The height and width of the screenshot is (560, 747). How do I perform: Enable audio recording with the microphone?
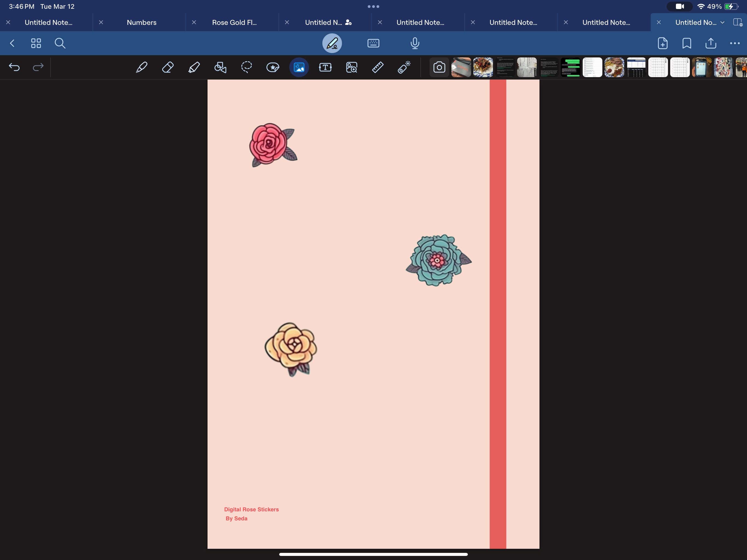[415, 43]
